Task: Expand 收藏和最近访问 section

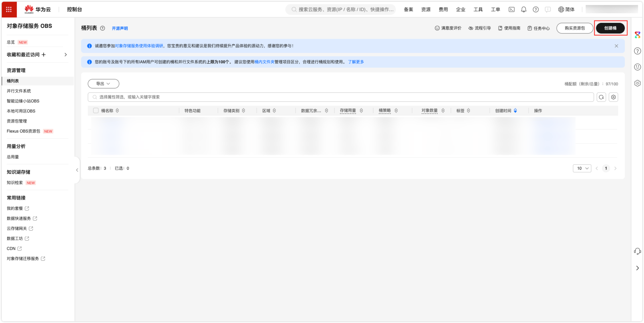Action: point(66,55)
